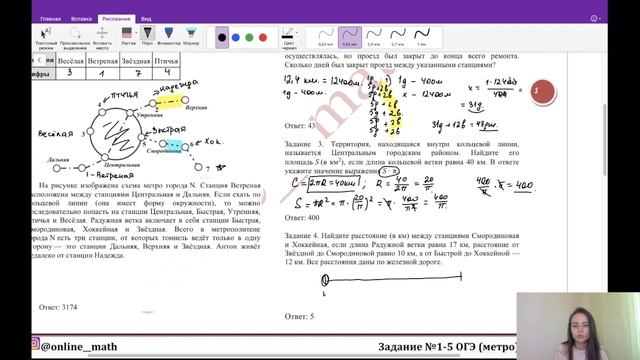Choose the Вставить место insert-space tool

102,38
